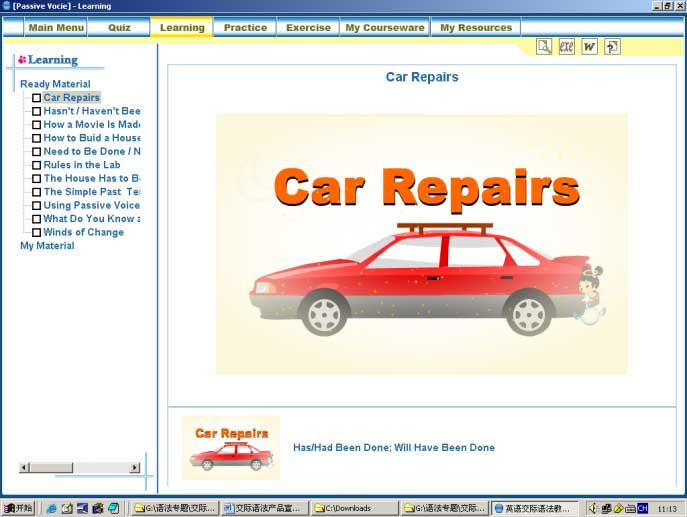687x517 pixels.
Task: Click 'Has/Had Been Done; Will Have Been Done' text
Action: click(x=393, y=448)
